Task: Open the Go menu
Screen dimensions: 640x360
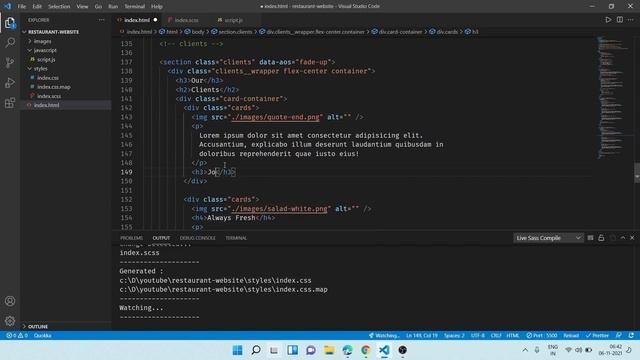Action: pyautogui.click(x=98, y=6)
